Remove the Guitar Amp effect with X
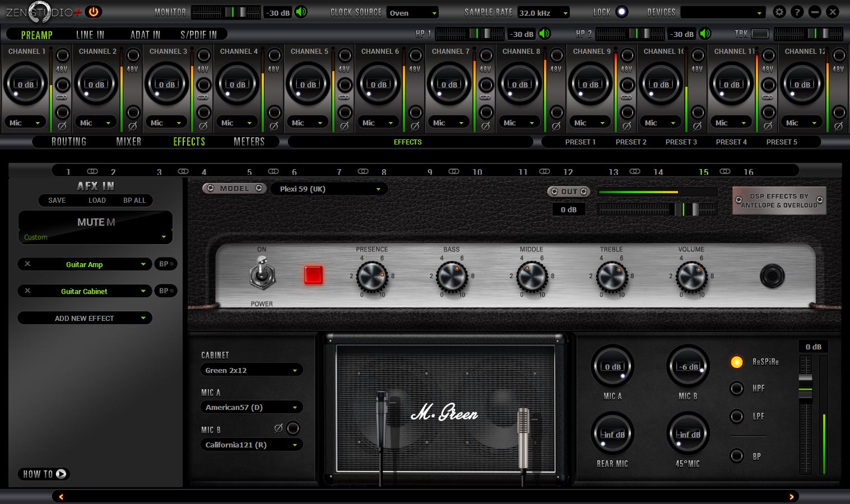Image resolution: width=850 pixels, height=504 pixels. pos(27,264)
